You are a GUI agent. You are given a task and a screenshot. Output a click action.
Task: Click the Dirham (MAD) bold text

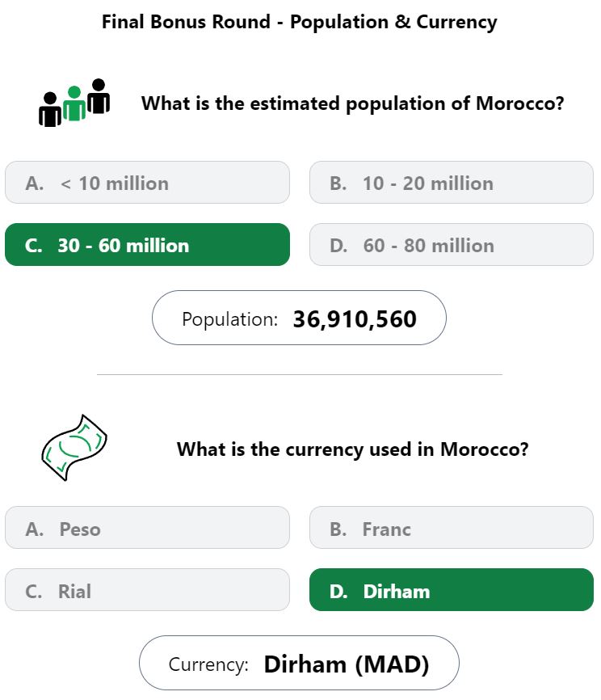tap(347, 664)
